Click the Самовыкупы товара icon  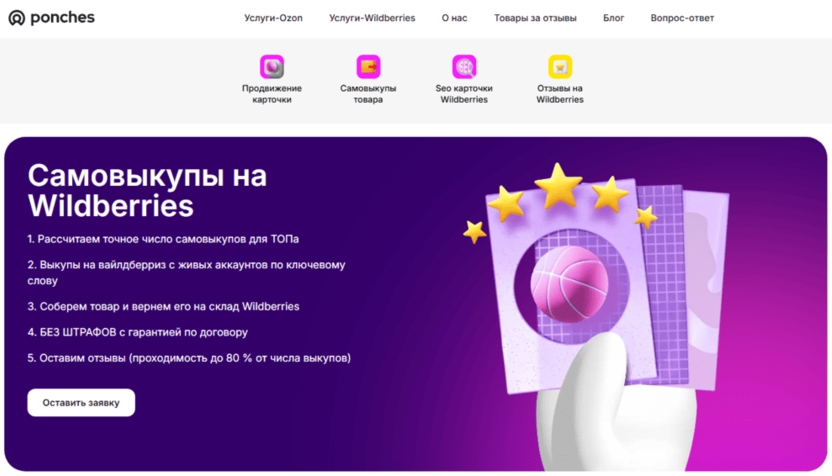pyautogui.click(x=368, y=67)
